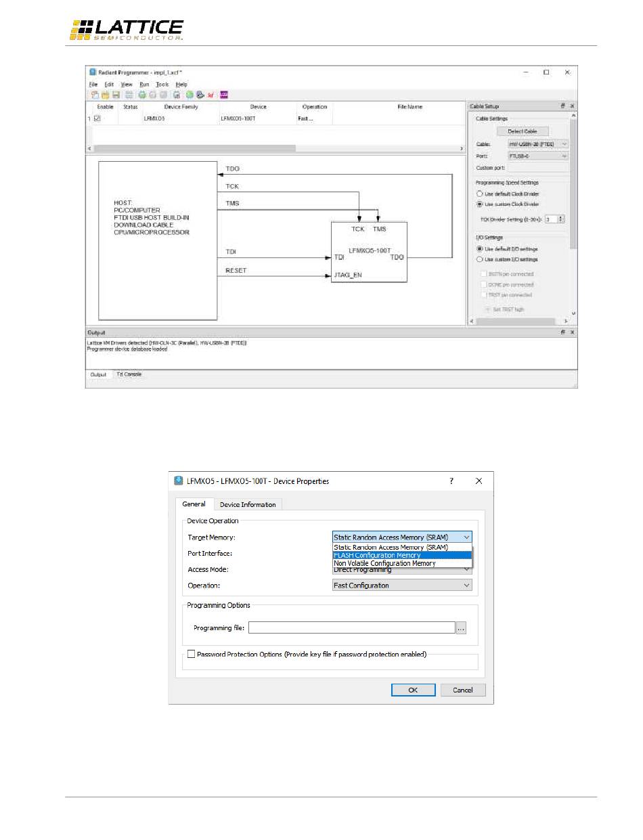The width and height of the screenshot is (643, 840).
Task: Click the purple icon ending the toolbar
Action: [224, 95]
